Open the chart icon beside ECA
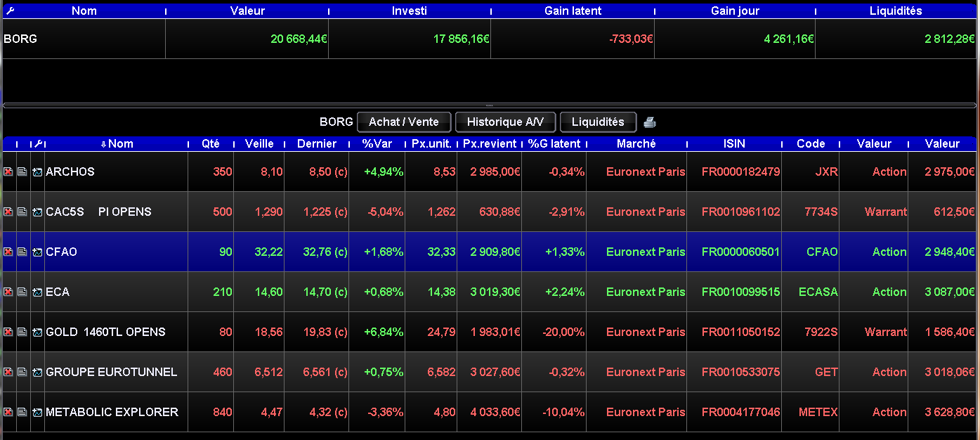Viewport: 980px width, 440px height. coord(37,292)
